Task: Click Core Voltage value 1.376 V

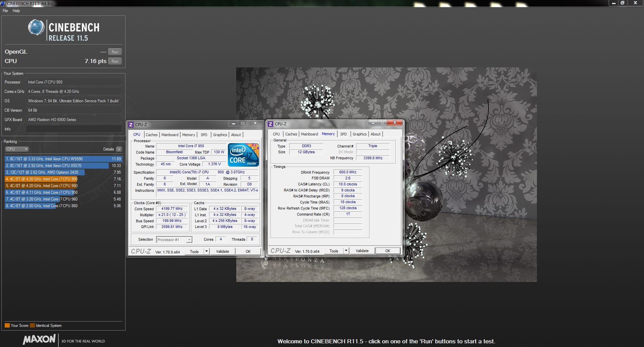Action: click(x=214, y=164)
